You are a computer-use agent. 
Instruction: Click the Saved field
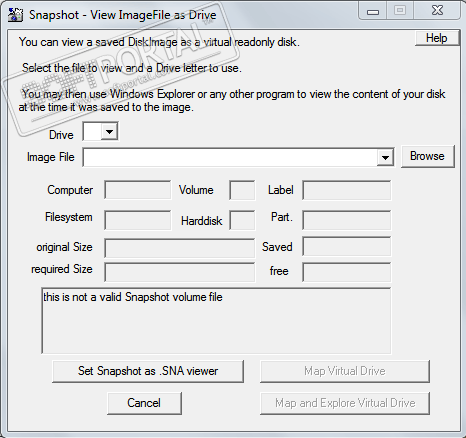[346, 246]
